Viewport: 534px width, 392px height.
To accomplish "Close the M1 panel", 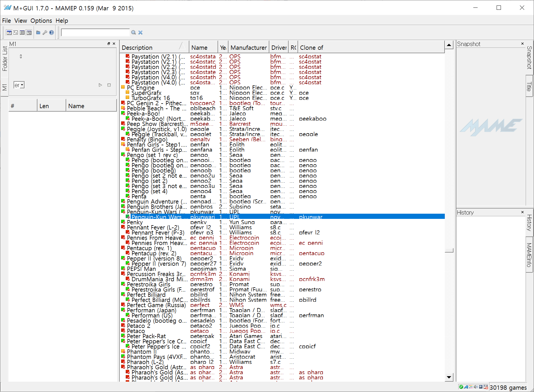I will pyautogui.click(x=114, y=44).
